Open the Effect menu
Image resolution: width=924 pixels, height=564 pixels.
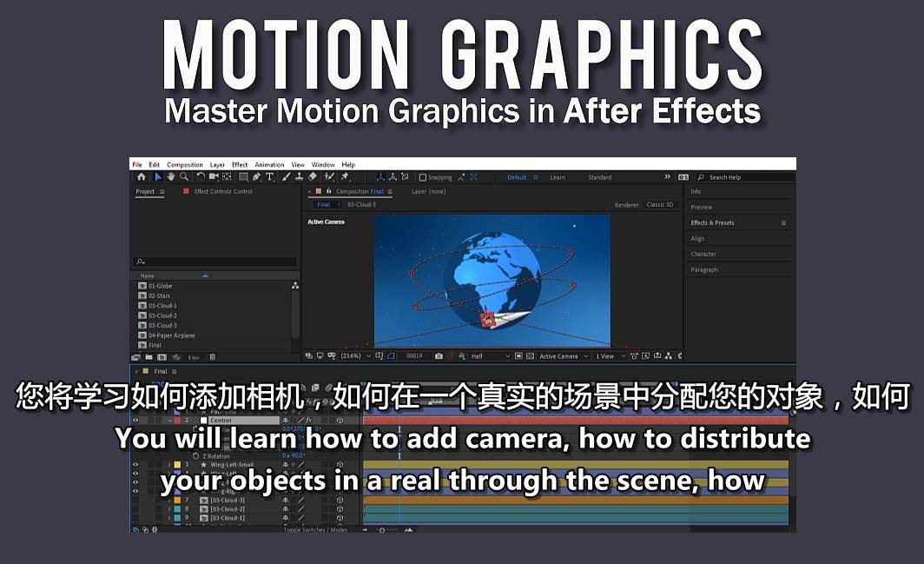tap(240, 164)
